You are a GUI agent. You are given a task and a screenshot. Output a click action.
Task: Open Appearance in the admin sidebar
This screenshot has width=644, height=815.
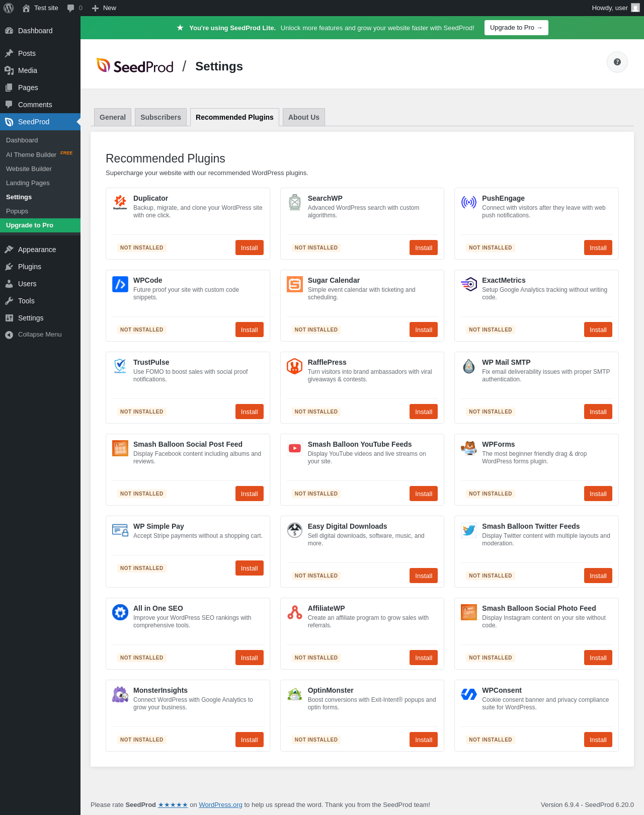tap(40, 250)
